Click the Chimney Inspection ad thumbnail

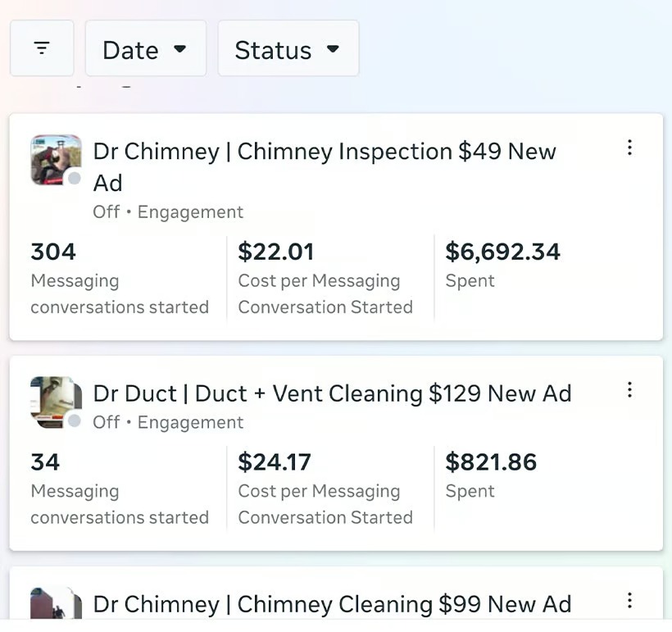pyautogui.click(x=55, y=159)
